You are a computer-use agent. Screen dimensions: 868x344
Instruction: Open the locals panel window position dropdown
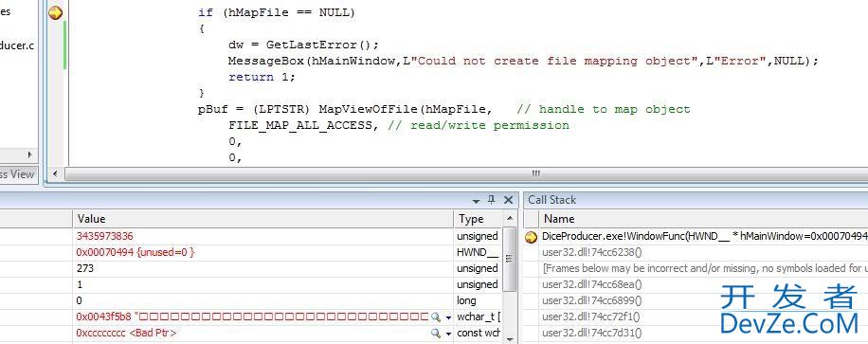click(476, 201)
